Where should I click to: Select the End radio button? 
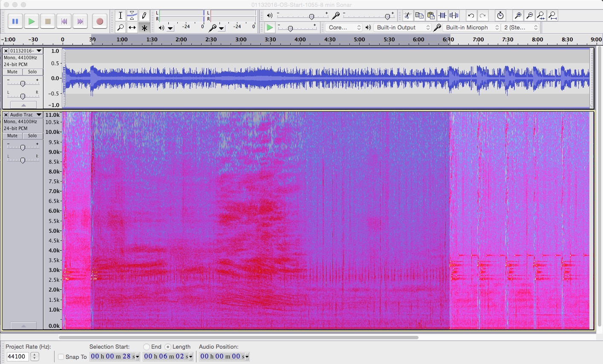[x=147, y=347]
